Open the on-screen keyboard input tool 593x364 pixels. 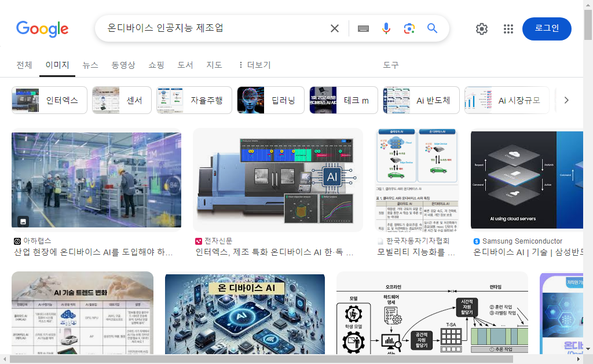[363, 28]
